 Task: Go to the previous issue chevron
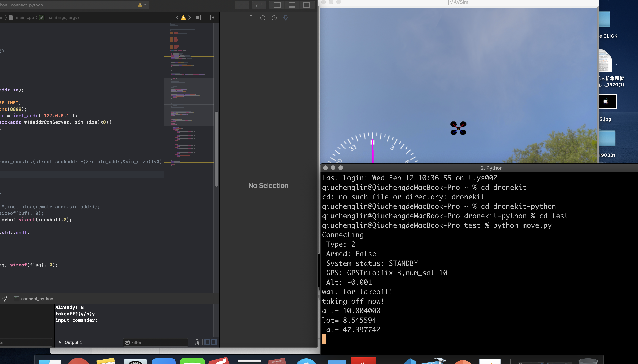177,17
